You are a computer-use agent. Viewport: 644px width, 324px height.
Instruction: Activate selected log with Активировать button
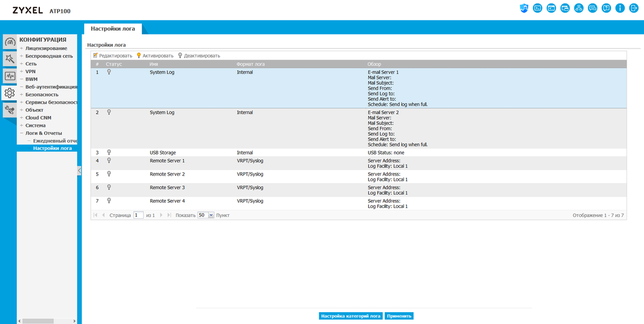155,56
